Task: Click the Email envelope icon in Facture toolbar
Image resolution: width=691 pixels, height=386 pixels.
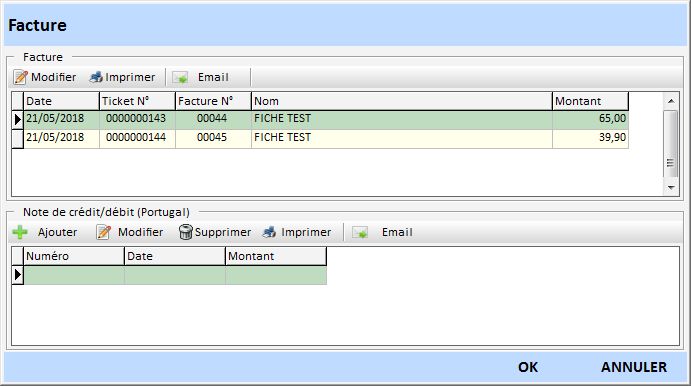Action: point(180,78)
